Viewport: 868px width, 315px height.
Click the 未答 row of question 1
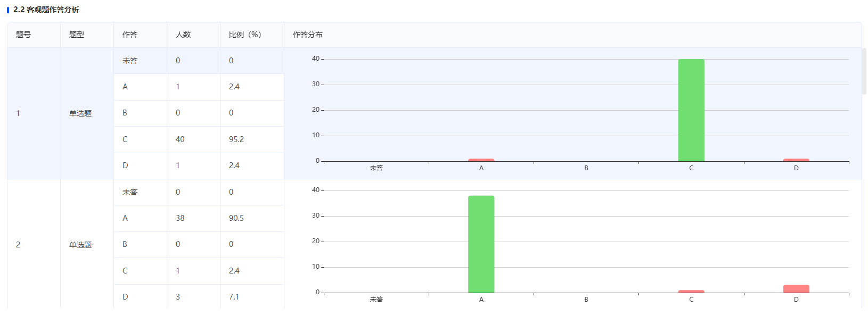point(199,61)
